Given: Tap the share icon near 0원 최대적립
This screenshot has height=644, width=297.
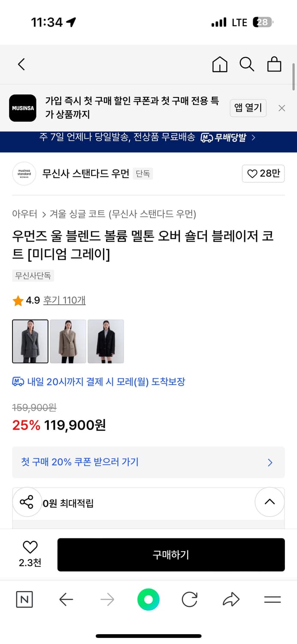Looking at the screenshot, I should point(27,501).
